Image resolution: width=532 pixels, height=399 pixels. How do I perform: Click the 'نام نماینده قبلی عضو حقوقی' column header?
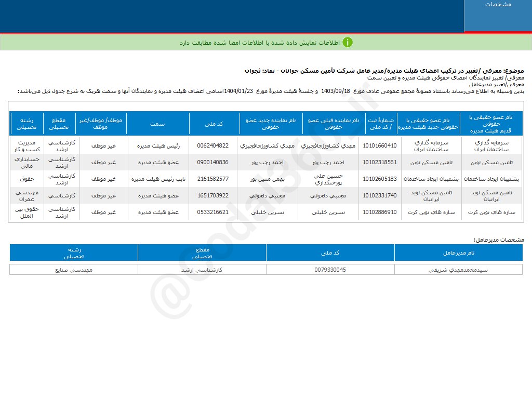[333, 124]
